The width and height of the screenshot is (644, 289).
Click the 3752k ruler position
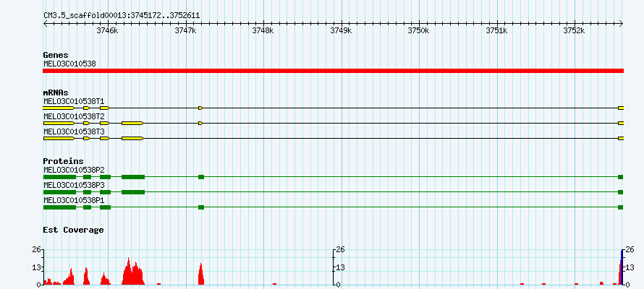(x=575, y=31)
